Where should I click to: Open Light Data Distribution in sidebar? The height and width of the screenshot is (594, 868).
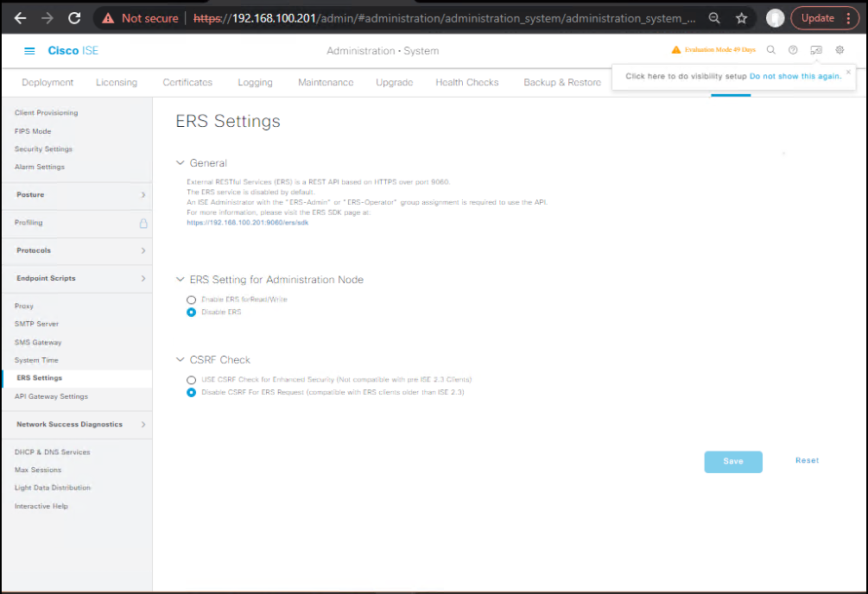click(53, 488)
